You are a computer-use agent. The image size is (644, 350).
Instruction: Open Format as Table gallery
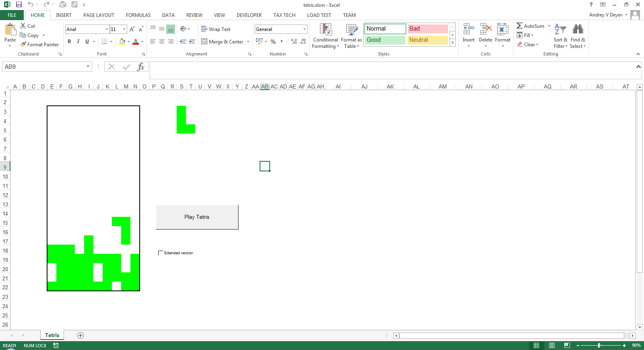click(x=351, y=36)
